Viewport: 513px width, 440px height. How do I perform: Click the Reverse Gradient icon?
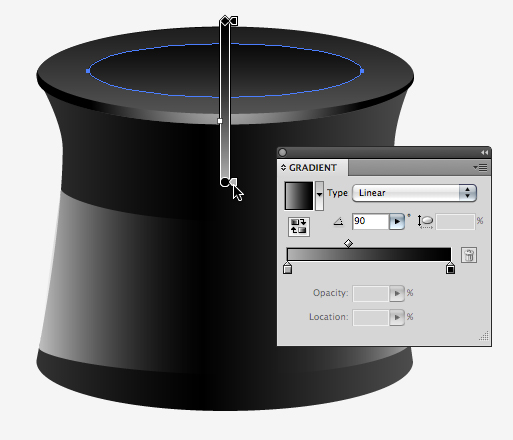click(299, 227)
